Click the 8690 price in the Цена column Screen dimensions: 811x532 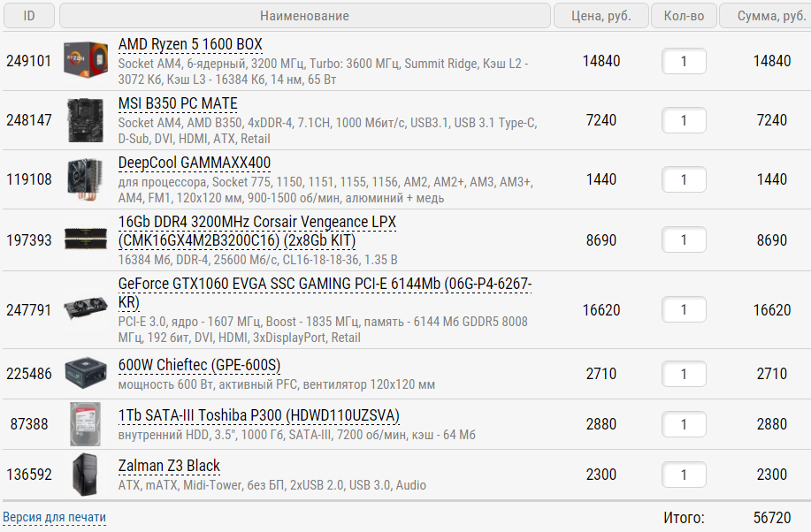tap(601, 239)
